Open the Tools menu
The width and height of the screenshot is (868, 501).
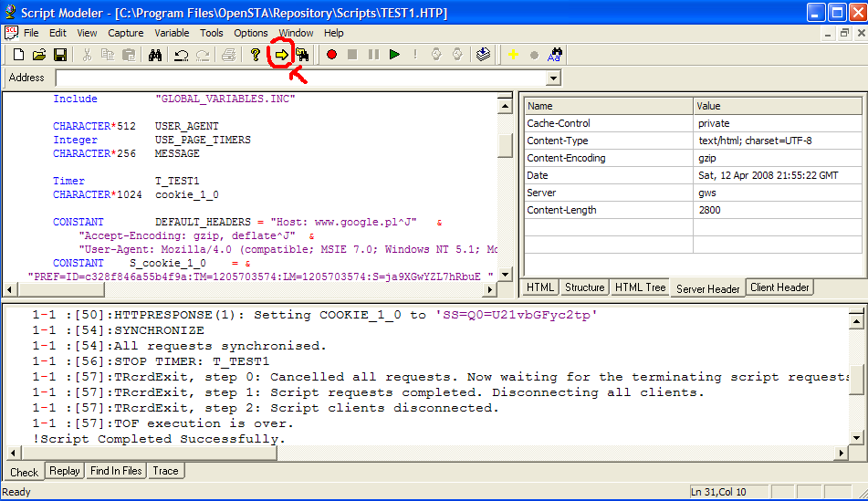(212, 33)
